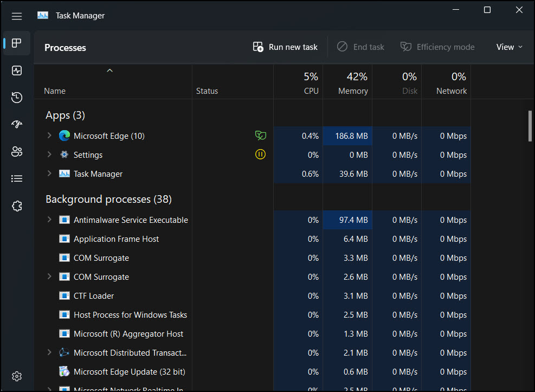The height and width of the screenshot is (392, 535).
Task: Open the App history sidebar icon
Action: click(17, 98)
